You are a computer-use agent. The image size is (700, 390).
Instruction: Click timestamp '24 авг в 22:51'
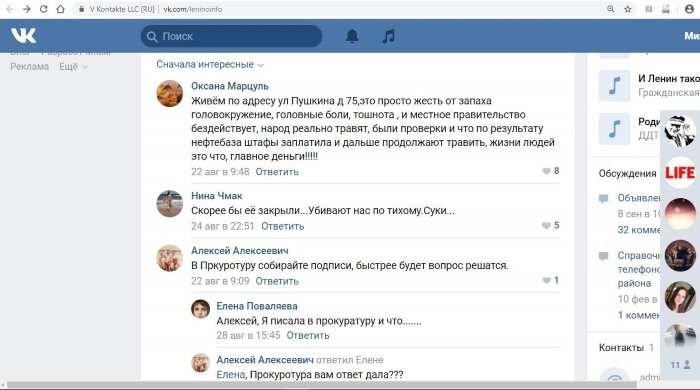pyautogui.click(x=222, y=226)
